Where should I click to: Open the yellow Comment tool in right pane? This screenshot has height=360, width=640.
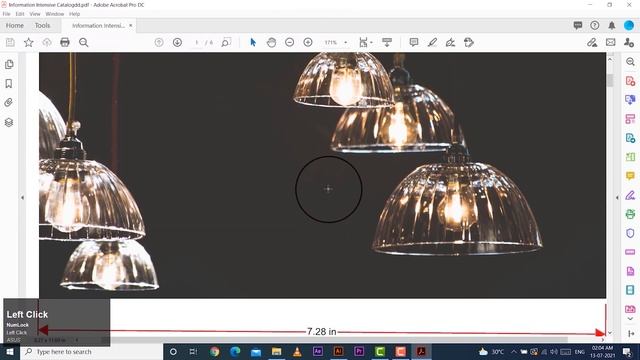(x=630, y=176)
